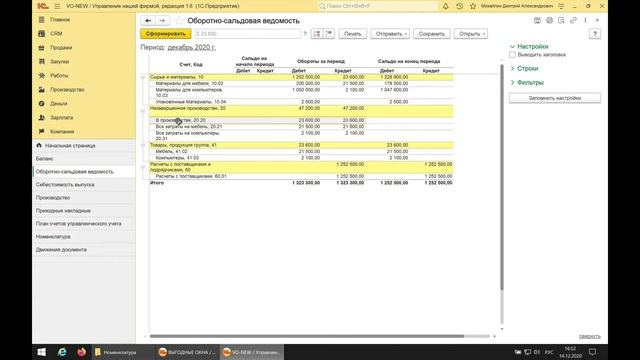Expand the Фильтры section
This screenshot has height=360, width=640.
513,82
